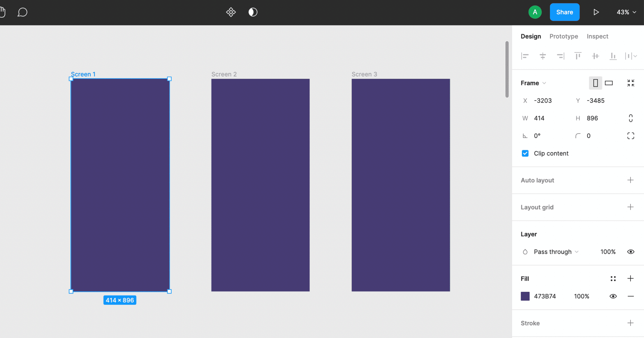
Task: Toggle constrain proportions between width and height
Action: pos(631,118)
